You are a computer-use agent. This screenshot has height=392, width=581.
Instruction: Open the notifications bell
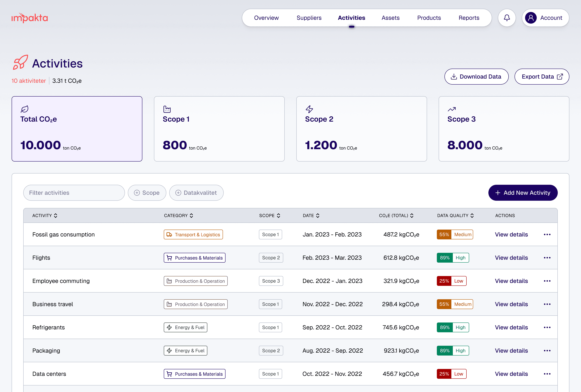click(507, 18)
